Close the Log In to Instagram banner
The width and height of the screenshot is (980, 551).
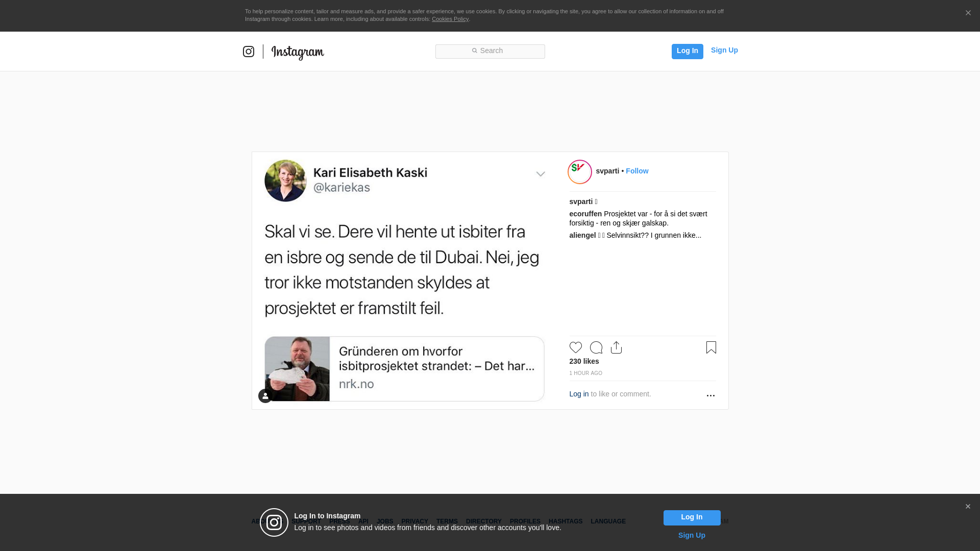[x=968, y=507]
